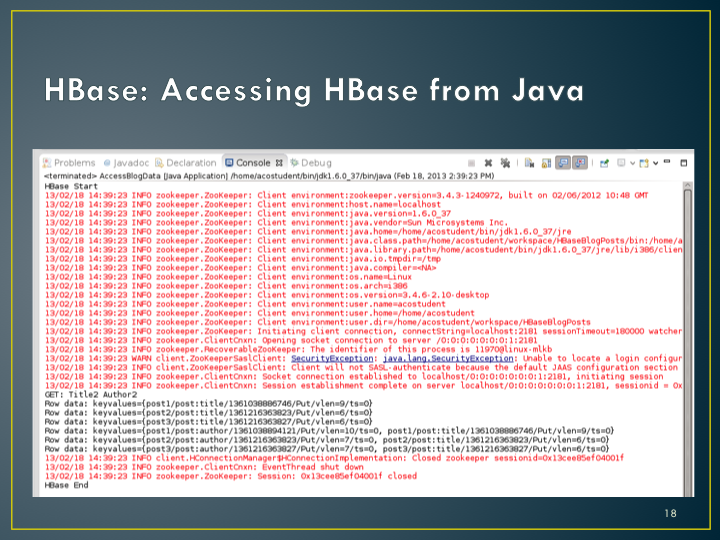Click the 'java.vendor=Sun Microsystems Inc.' line

pos(276,223)
